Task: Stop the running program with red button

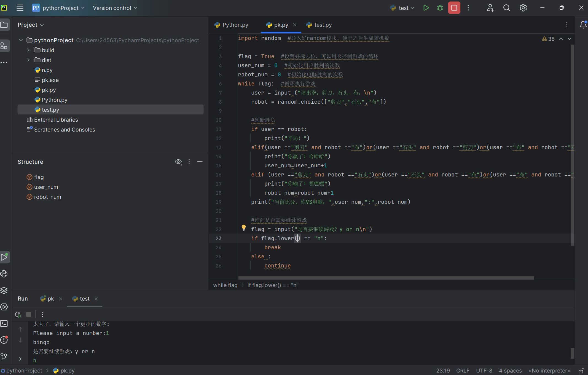Action: pos(454,8)
